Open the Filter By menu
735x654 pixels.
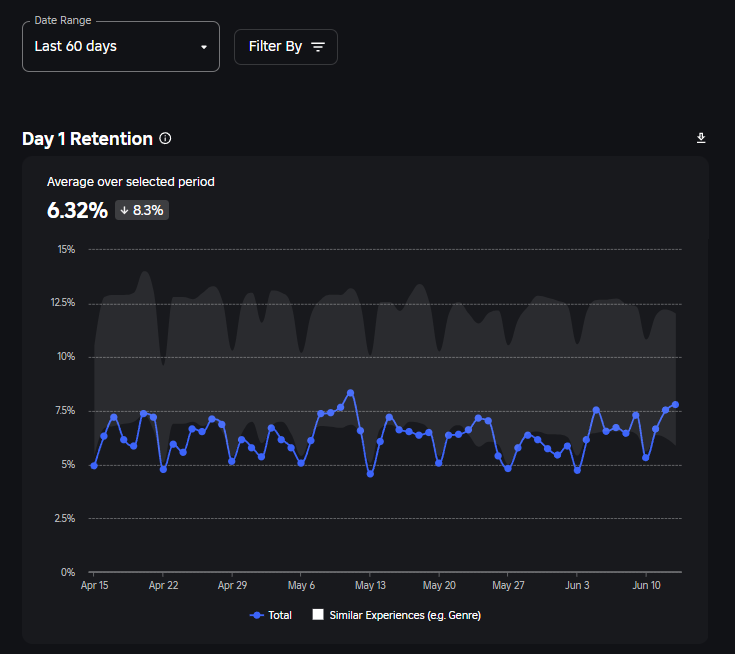(x=285, y=47)
